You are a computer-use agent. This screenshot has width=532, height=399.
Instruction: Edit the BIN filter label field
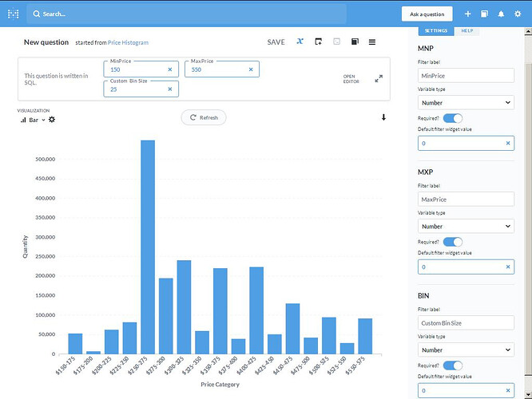(x=466, y=323)
